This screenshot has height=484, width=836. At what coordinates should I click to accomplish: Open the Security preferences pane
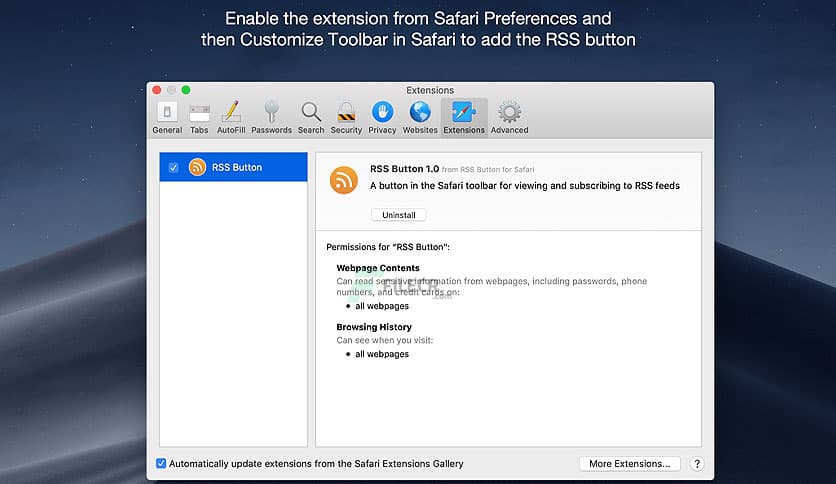pyautogui.click(x=346, y=118)
